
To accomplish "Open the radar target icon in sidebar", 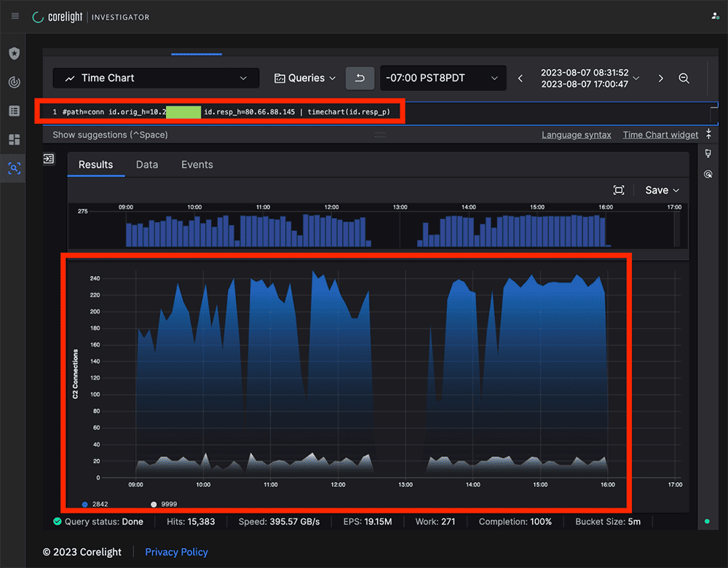I will (14, 82).
